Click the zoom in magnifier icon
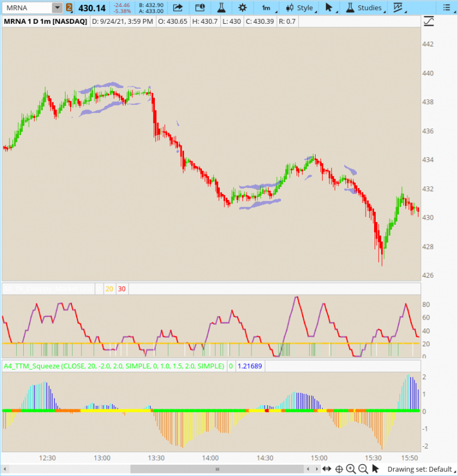Image resolution: width=458 pixels, height=476 pixels. [351, 469]
